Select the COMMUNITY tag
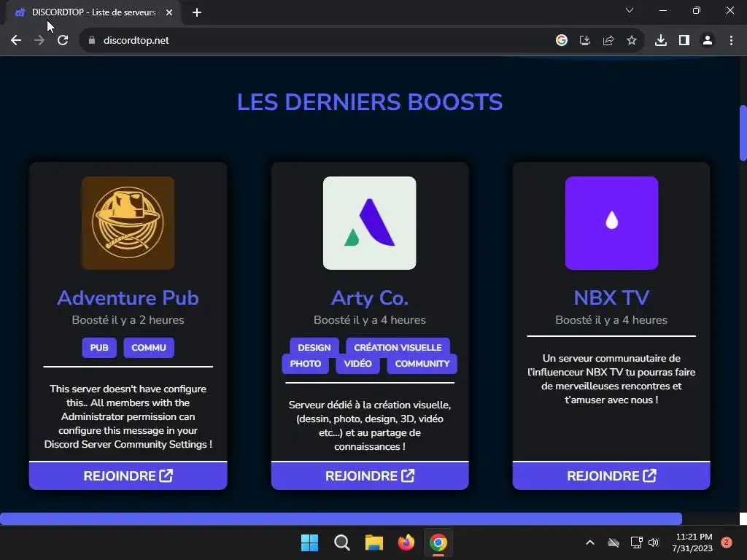Screen dimensions: 747x560 (422, 364)
